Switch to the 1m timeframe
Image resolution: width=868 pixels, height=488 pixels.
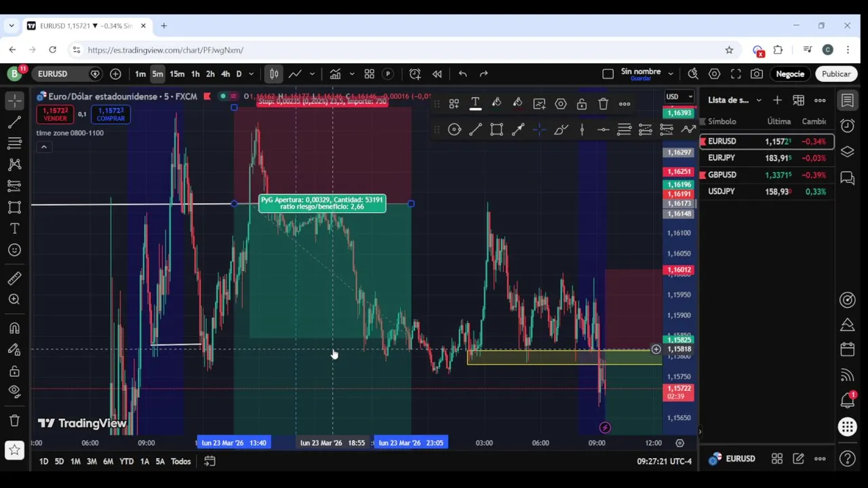(140, 74)
